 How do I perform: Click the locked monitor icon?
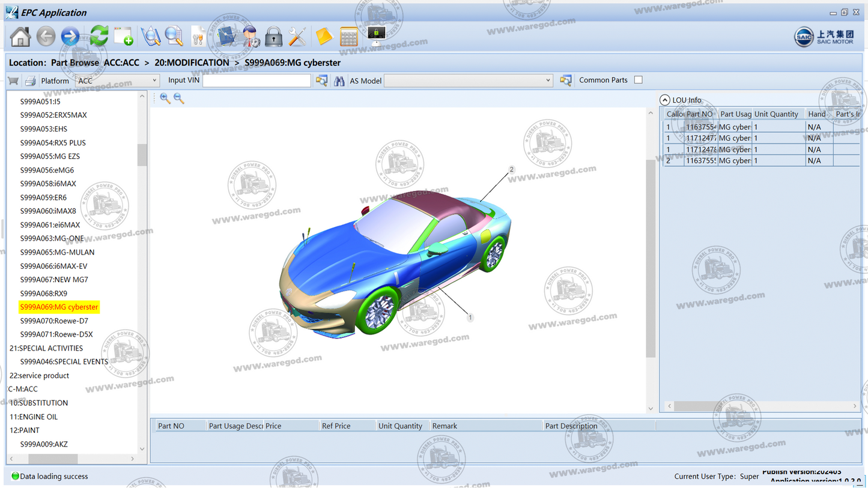377,36
